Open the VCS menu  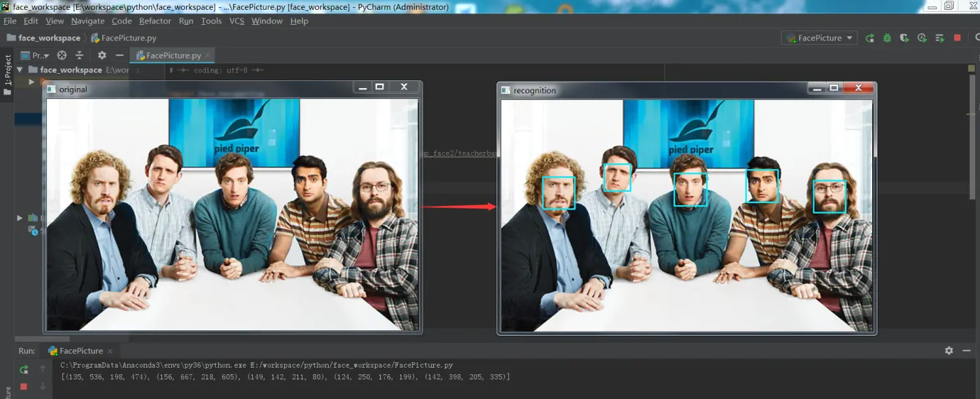coord(237,21)
